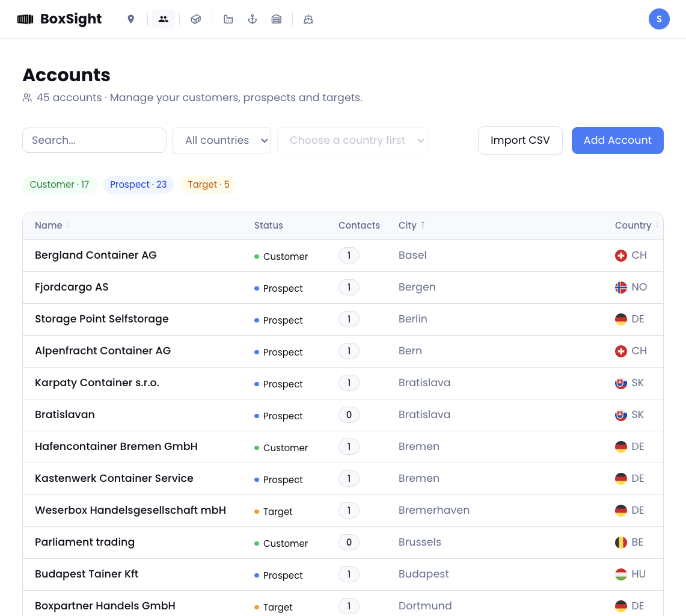This screenshot has height=616, width=686.
Task: Open the Bratislavan account name
Action: pyautogui.click(x=65, y=414)
